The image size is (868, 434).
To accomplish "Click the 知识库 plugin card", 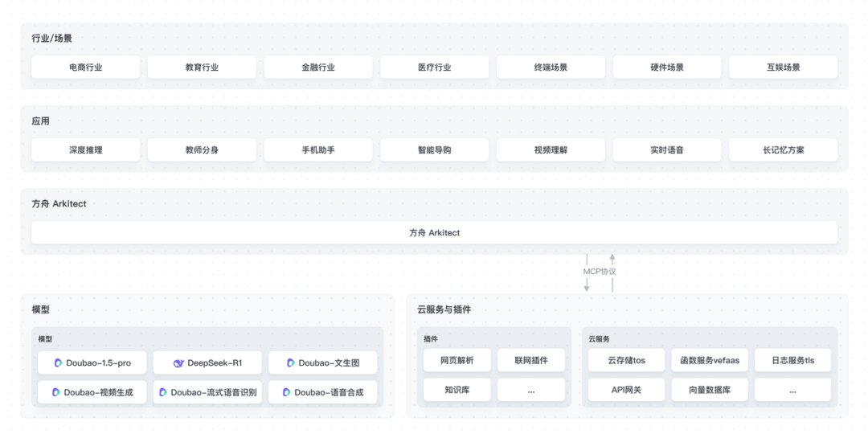I will point(457,390).
